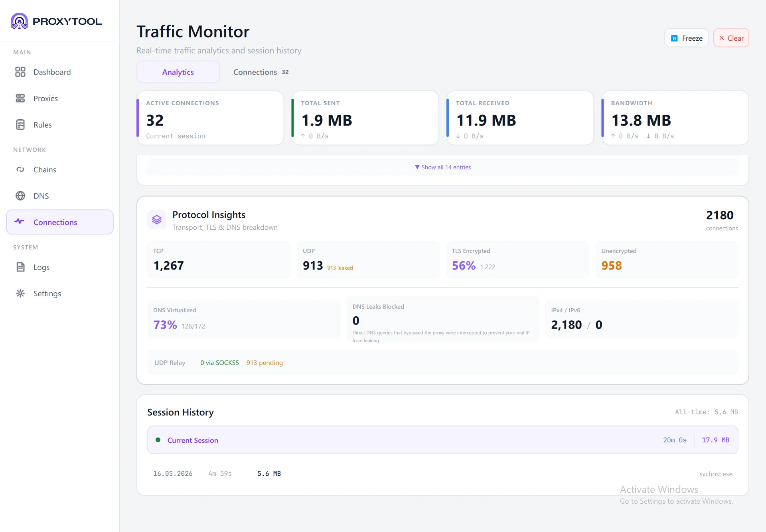
Task: Select Proxies label in sidebar
Action: [x=45, y=98]
